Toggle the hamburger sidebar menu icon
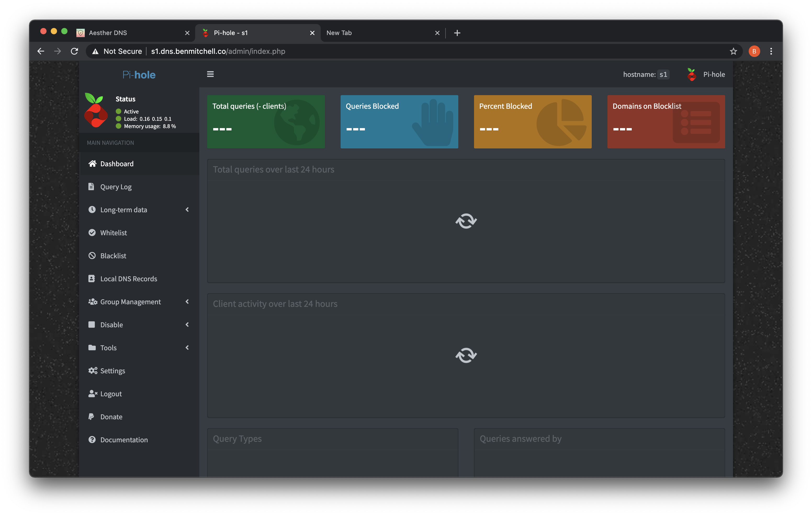 pos(210,74)
